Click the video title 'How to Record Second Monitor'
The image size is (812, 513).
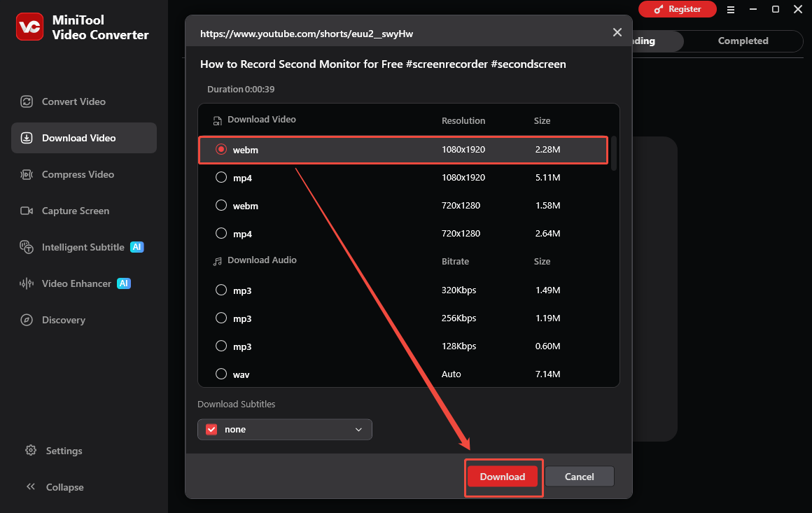pos(383,64)
